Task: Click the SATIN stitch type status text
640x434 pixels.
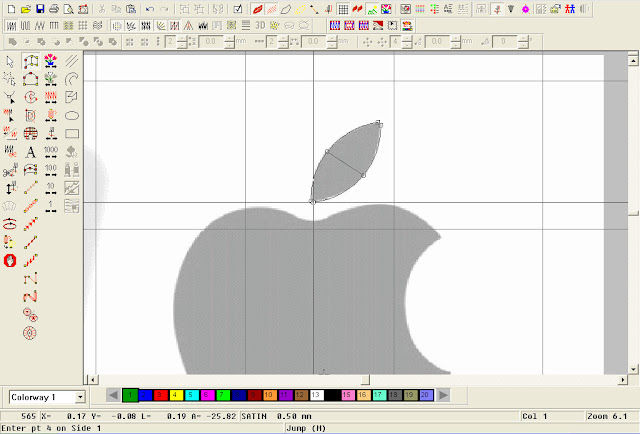Action: coord(254,416)
